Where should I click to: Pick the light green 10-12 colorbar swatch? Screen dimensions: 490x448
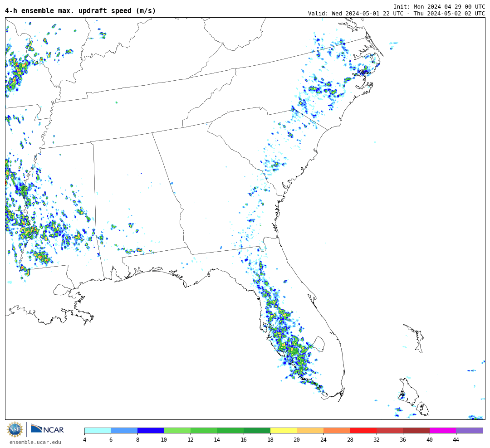(177, 431)
